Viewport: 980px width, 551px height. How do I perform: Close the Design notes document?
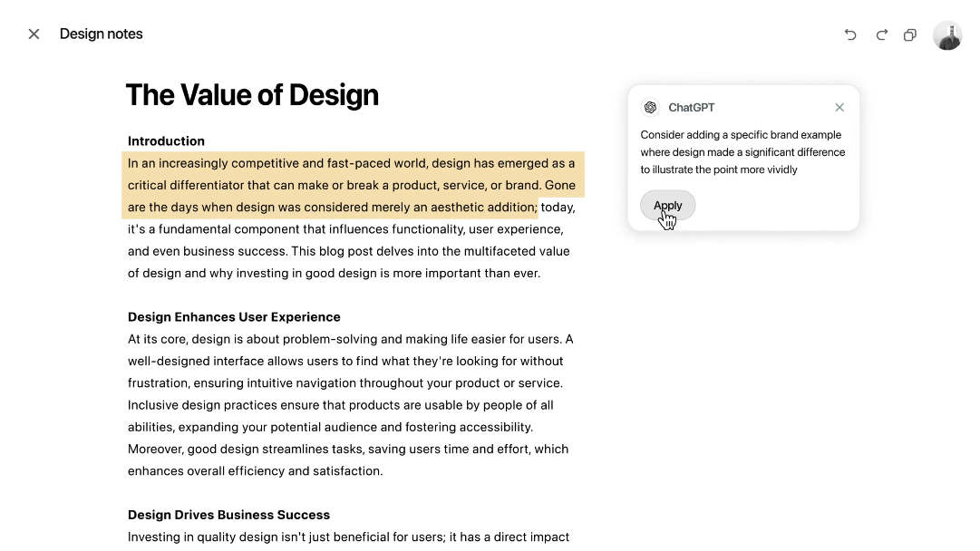click(34, 34)
